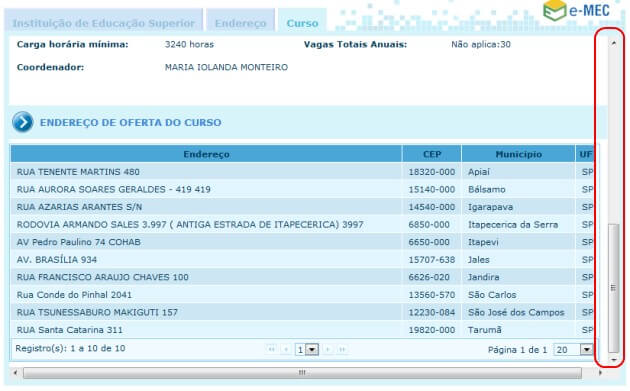Viewport: 630px width, 391px height.
Task: Select the RUA AURORA SOARES GERALDES address
Action: point(113,190)
